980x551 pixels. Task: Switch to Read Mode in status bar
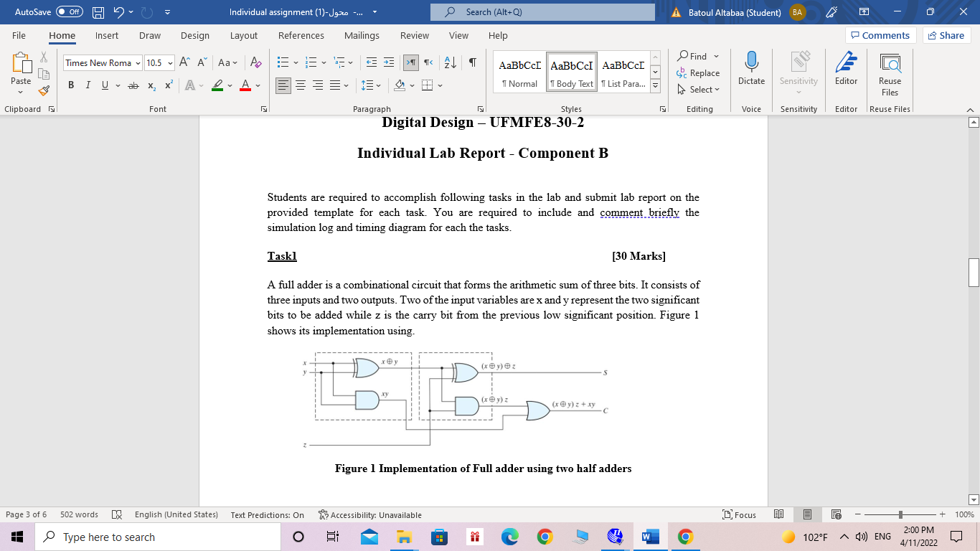(x=778, y=514)
